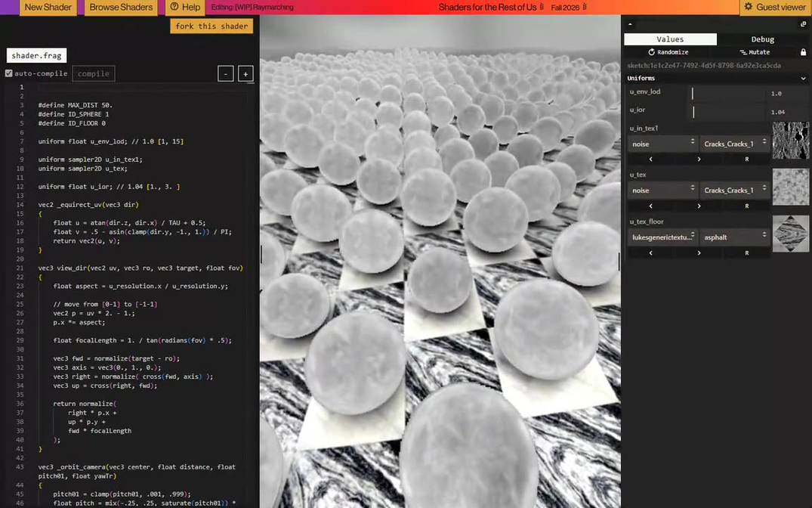Adjust the u_env_lod slider

pyautogui.click(x=727, y=93)
